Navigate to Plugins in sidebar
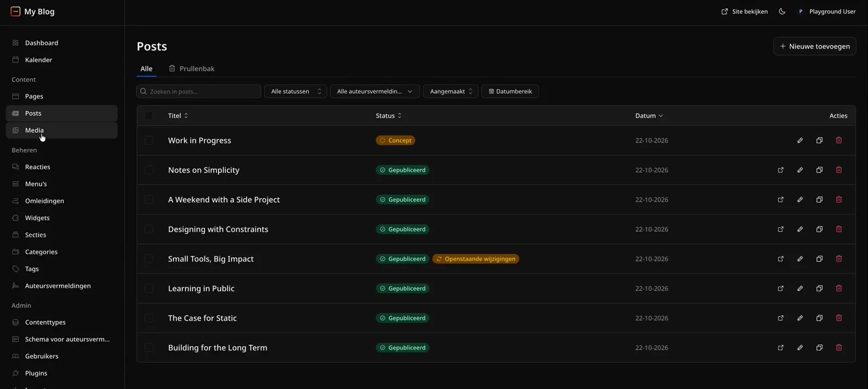Image resolution: width=868 pixels, height=389 pixels. pos(62,373)
